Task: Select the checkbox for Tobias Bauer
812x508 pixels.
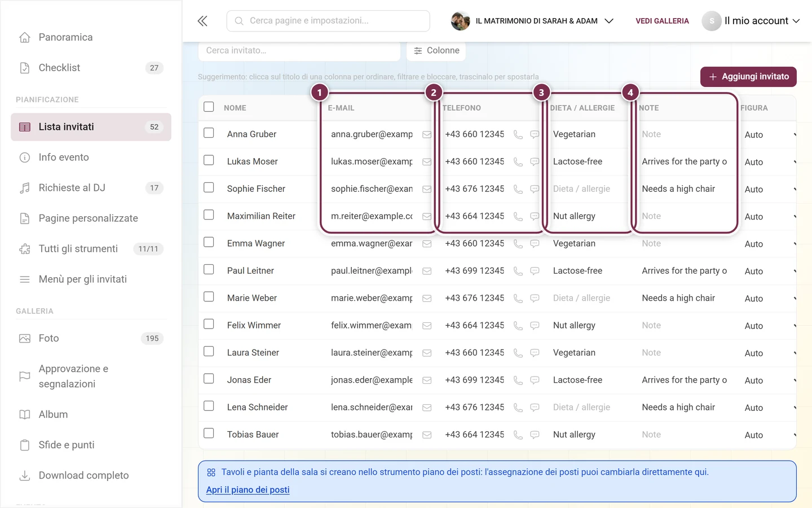Action: coord(209,433)
